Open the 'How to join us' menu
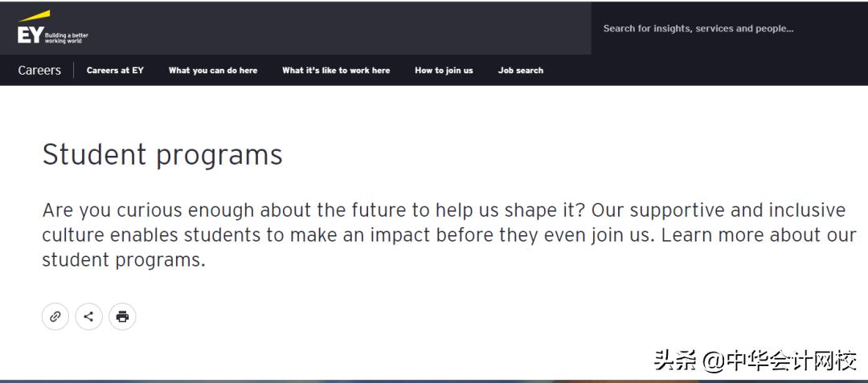Screen dimensions: 868x383 pos(444,71)
